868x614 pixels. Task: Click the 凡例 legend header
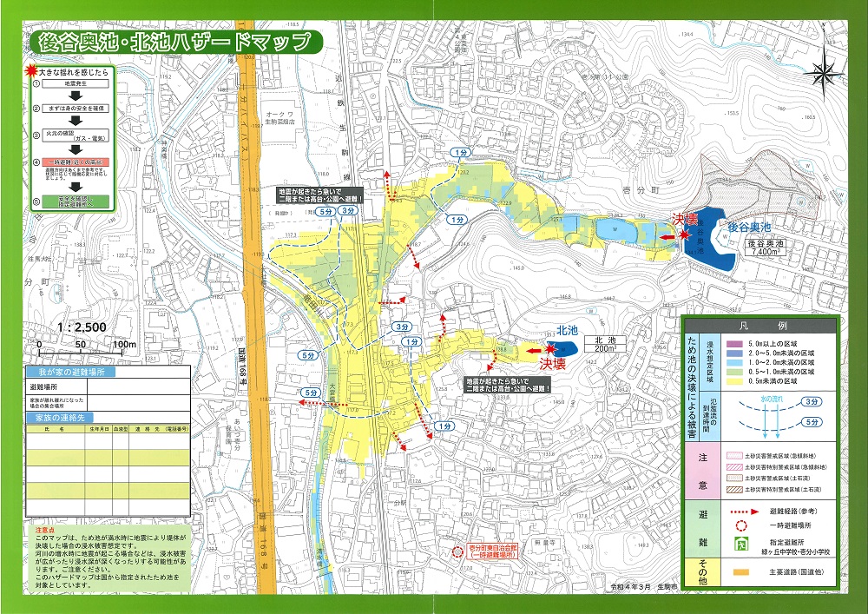click(761, 326)
